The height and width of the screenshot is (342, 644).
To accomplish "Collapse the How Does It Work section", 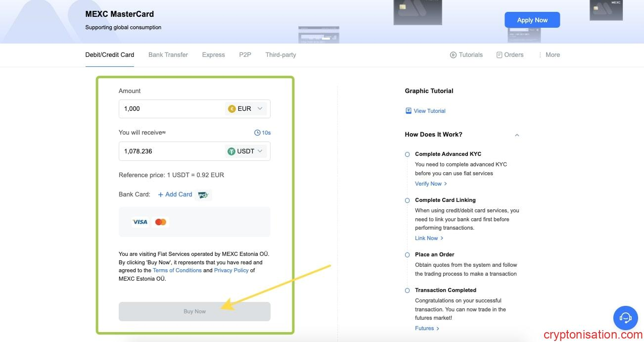I will click(x=517, y=135).
